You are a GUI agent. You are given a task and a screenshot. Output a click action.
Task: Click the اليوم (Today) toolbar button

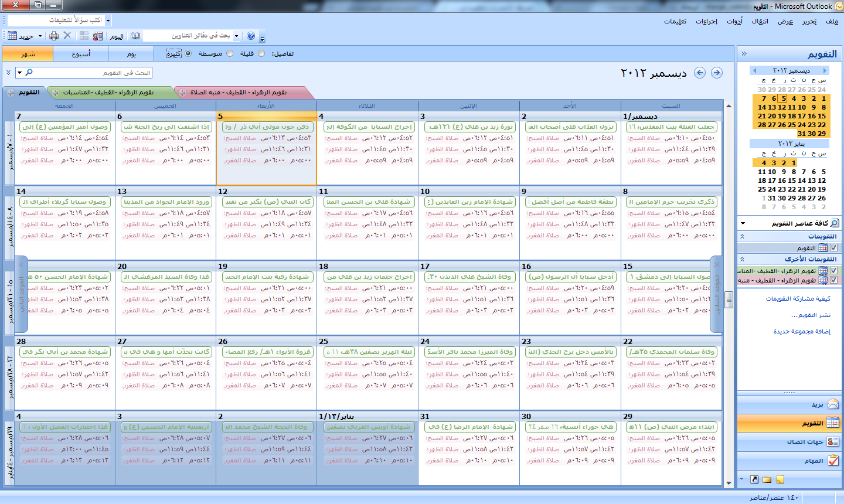pyautogui.click(x=117, y=36)
